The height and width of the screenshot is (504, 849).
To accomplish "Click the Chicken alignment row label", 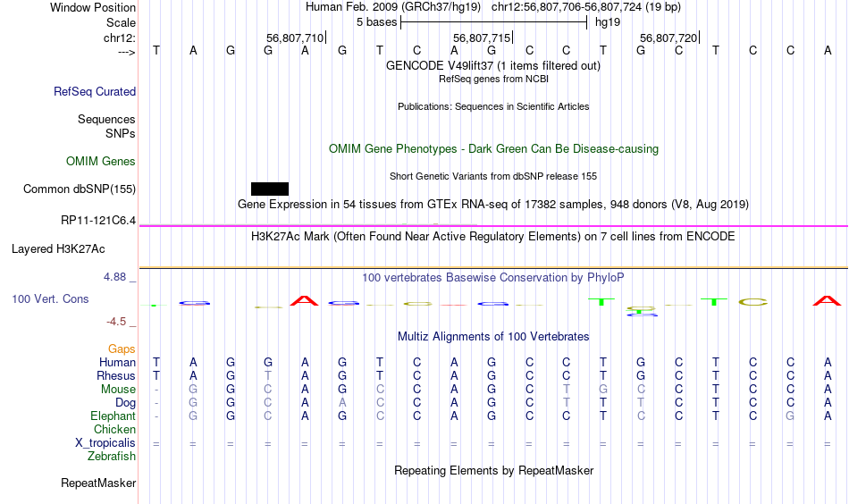I will pos(114,429).
